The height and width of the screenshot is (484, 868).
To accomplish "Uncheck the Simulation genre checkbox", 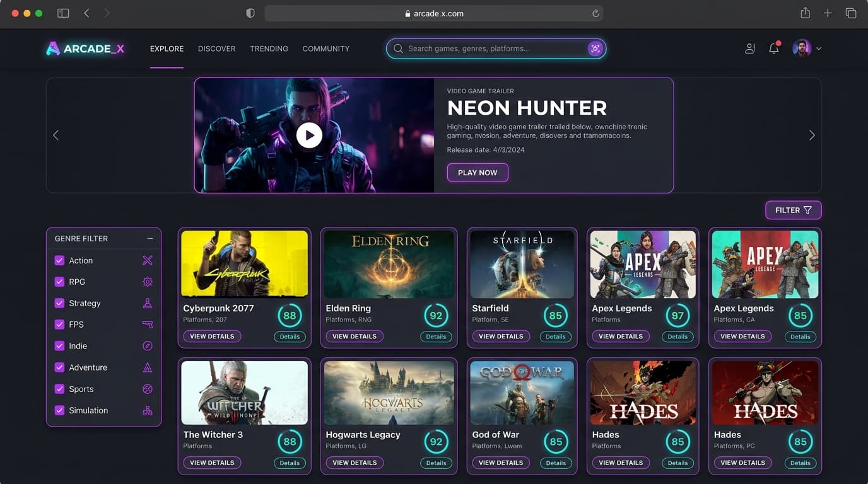I will tap(59, 410).
